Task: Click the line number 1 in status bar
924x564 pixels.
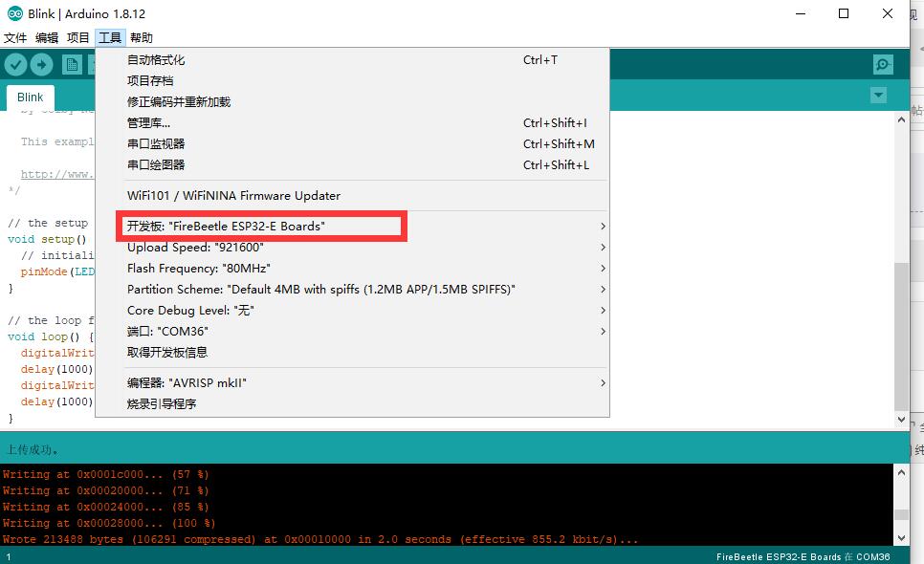Action: (9, 556)
